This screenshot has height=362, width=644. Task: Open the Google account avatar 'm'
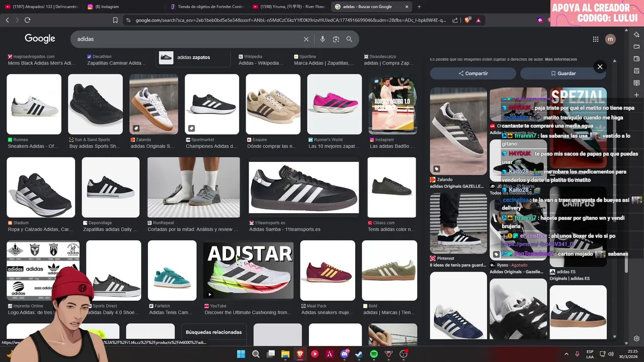click(610, 39)
